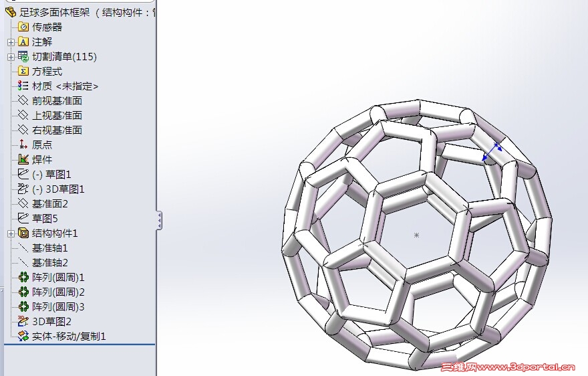Click the 原点 origin icon
The image size is (588, 376).
pos(23,145)
